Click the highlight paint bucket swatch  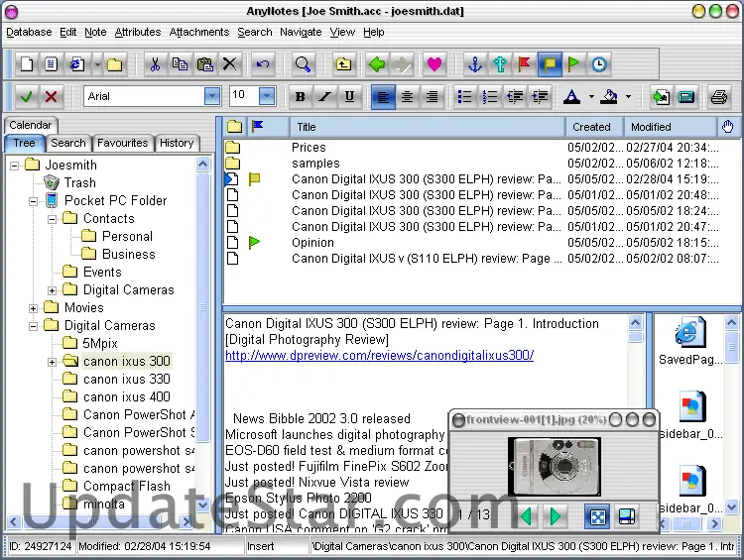click(x=609, y=97)
